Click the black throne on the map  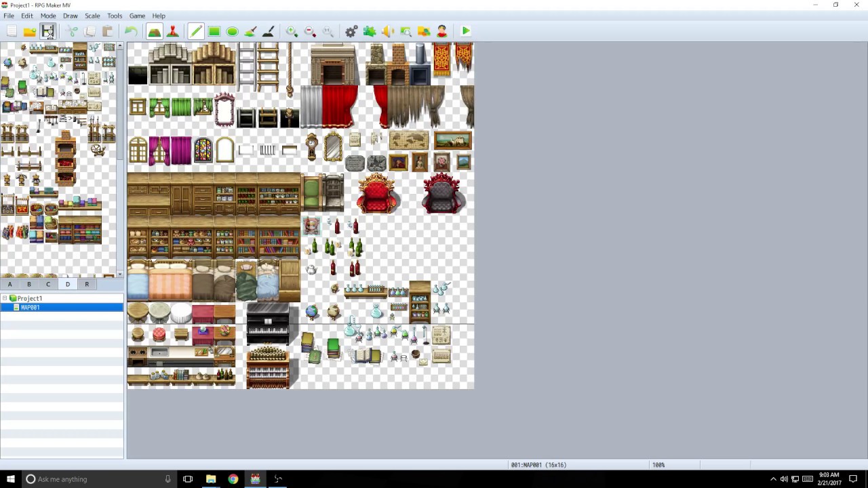(x=443, y=194)
